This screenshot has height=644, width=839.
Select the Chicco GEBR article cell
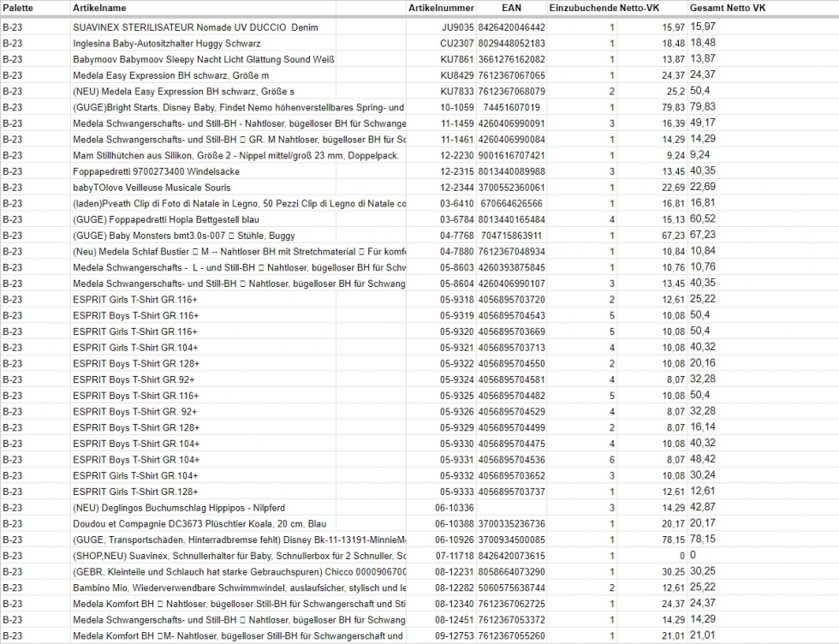point(239,572)
